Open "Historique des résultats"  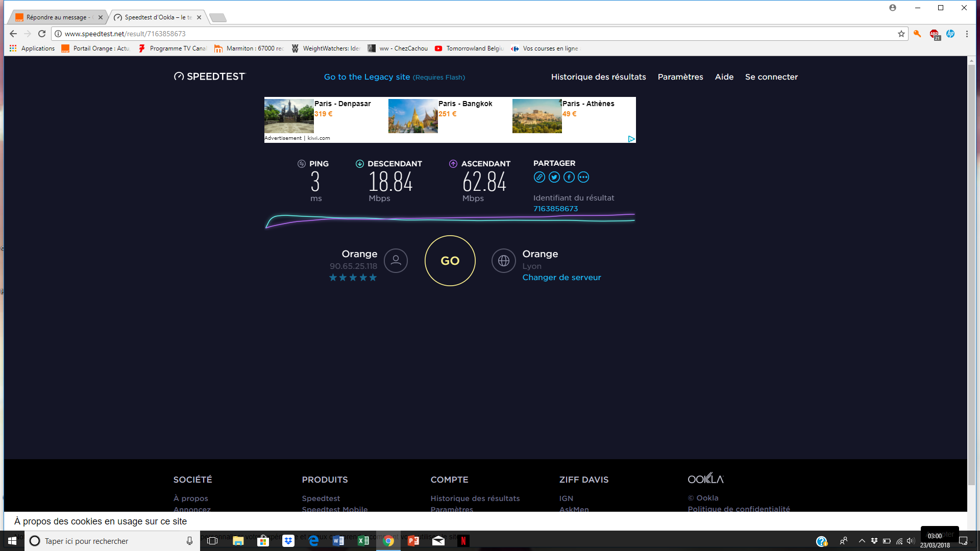(x=598, y=77)
